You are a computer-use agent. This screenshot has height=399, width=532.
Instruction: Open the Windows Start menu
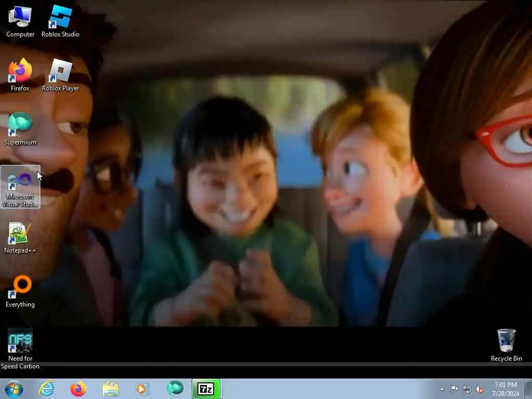pyautogui.click(x=14, y=389)
